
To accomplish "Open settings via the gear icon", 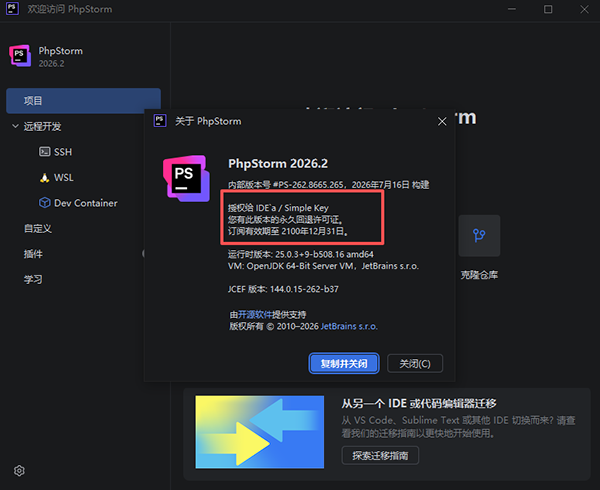I will click(19, 470).
